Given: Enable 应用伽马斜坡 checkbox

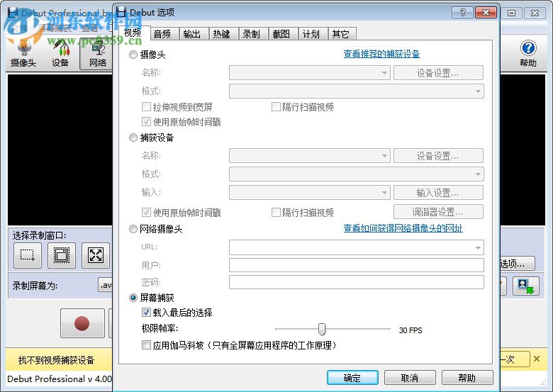Looking at the screenshot, I should 146,345.
